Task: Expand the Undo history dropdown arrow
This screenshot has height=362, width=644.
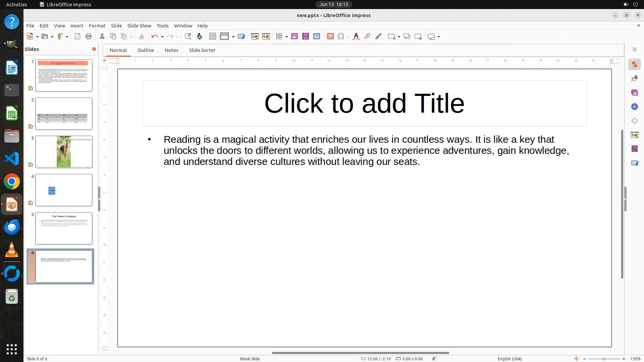Action: pos(162,37)
